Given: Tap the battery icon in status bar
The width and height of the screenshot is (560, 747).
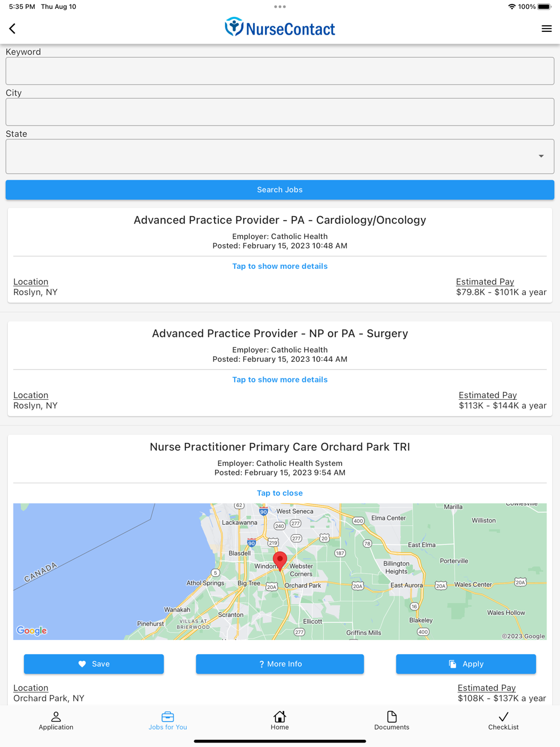Looking at the screenshot, I should tap(544, 7).
